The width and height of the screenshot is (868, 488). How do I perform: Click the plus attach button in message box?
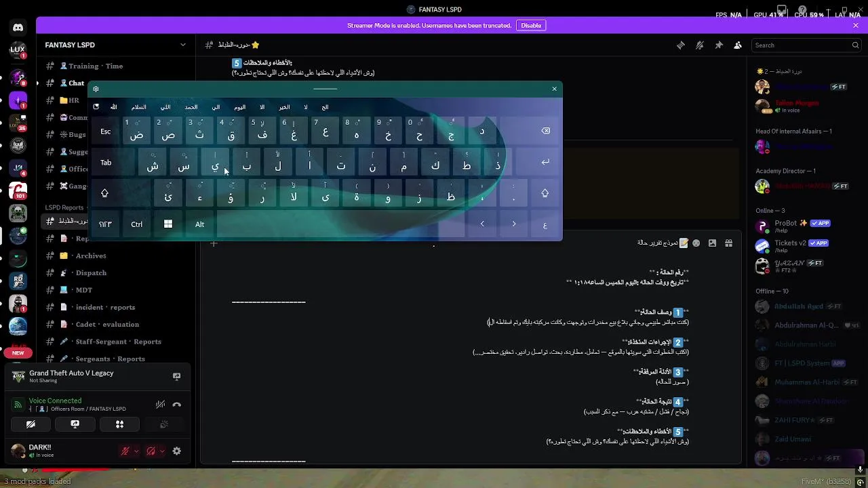coord(214,243)
